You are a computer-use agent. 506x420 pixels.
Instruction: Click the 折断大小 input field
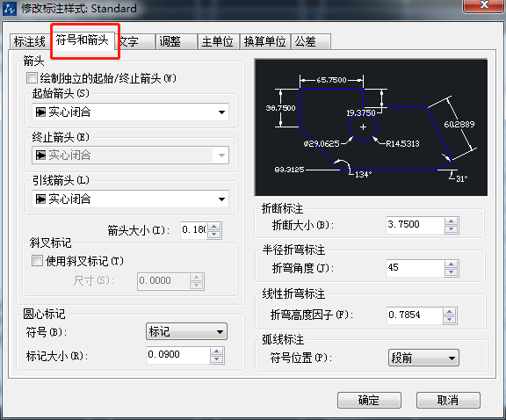415,225
